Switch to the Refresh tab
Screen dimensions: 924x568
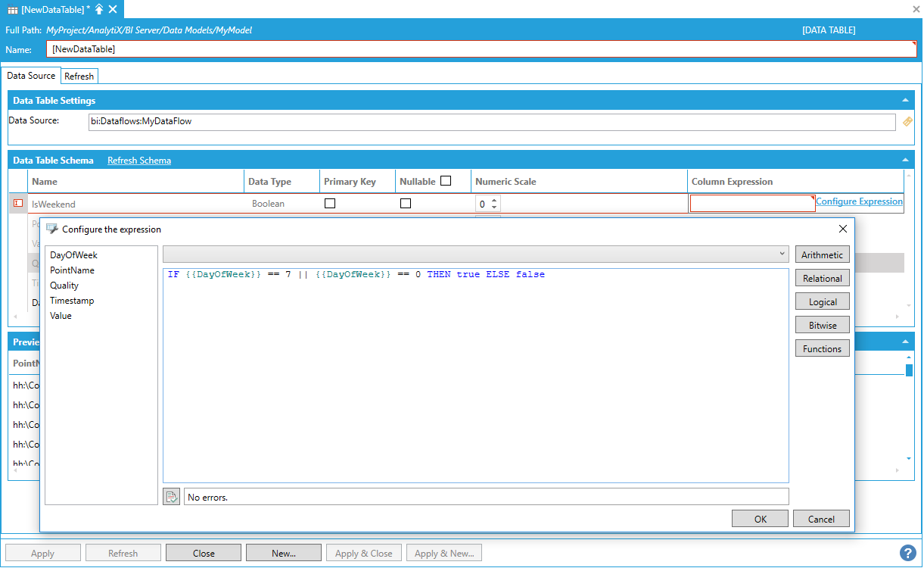click(x=79, y=76)
